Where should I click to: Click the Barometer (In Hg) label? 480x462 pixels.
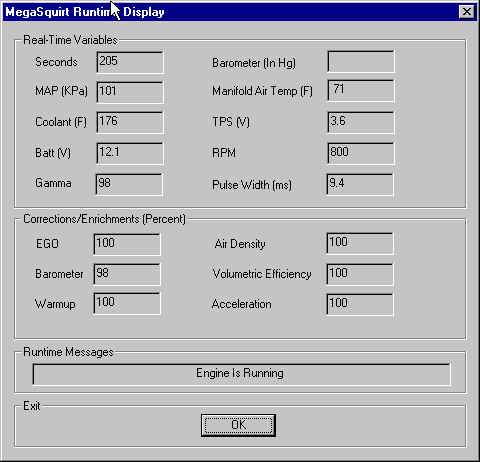(254, 63)
